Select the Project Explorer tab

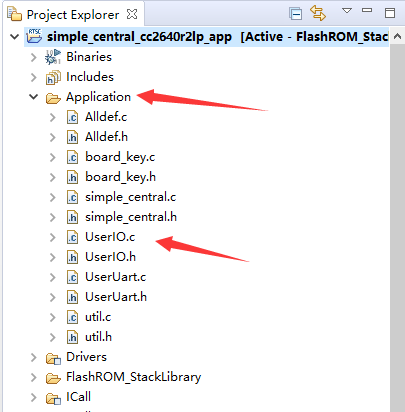pos(73,15)
